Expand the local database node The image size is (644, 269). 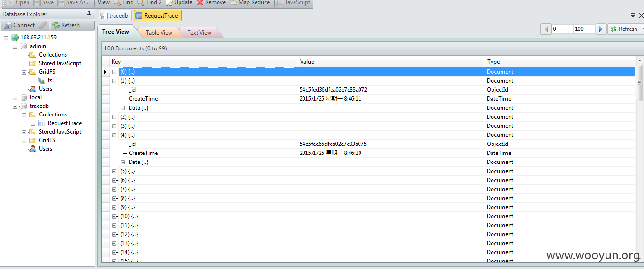15,97
